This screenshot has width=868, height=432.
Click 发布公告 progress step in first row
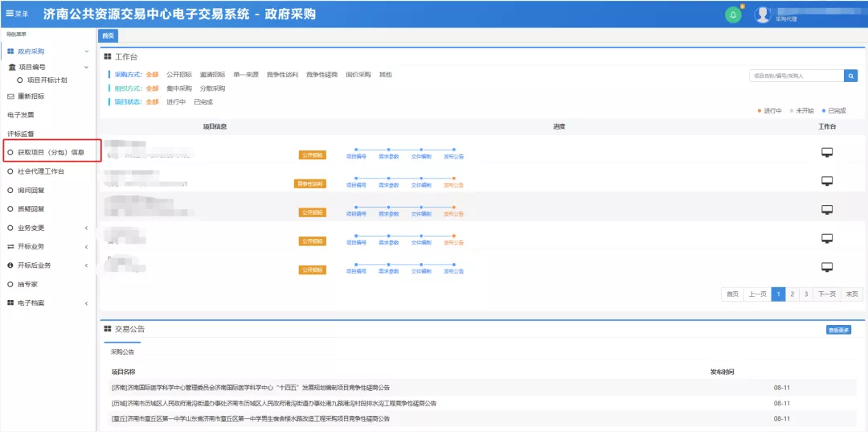tap(453, 156)
